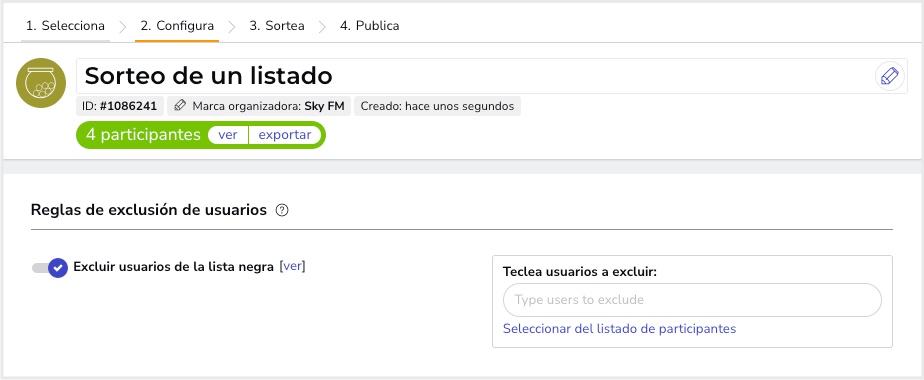Click Creado: hace unos segundos label

[437, 106]
